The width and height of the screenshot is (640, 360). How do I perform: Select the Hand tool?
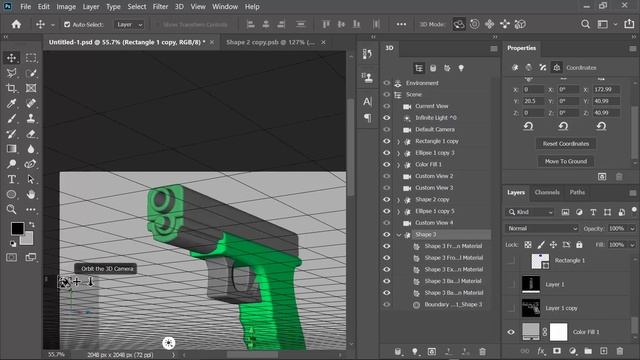[31, 194]
